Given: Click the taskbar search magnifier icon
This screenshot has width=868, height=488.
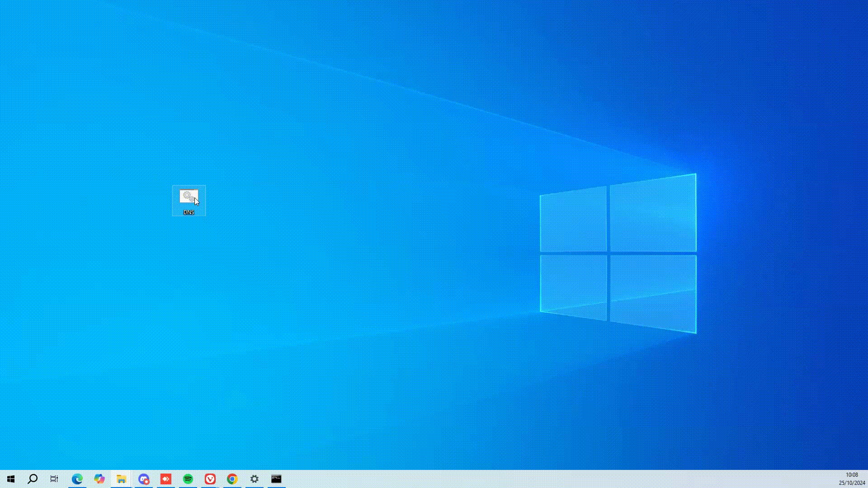Looking at the screenshot, I should pyautogui.click(x=33, y=479).
